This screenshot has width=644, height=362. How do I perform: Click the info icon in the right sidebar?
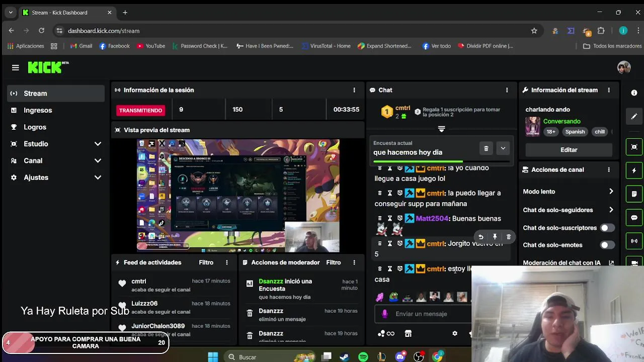click(634, 93)
